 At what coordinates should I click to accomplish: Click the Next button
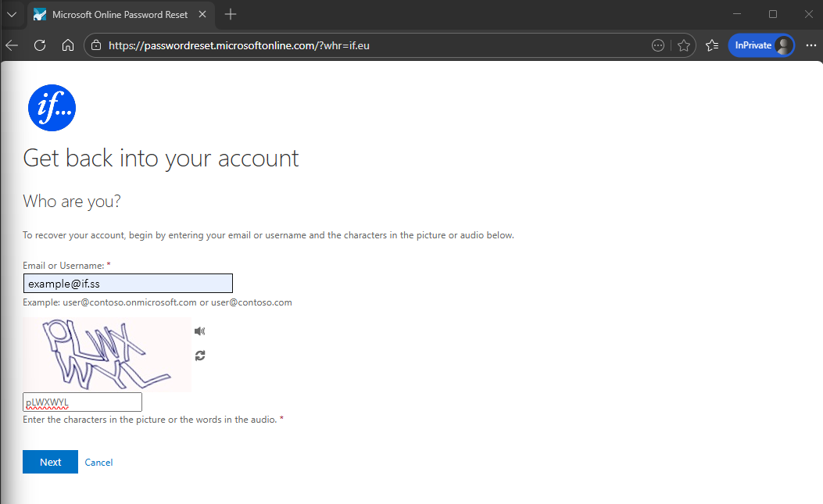coord(50,462)
